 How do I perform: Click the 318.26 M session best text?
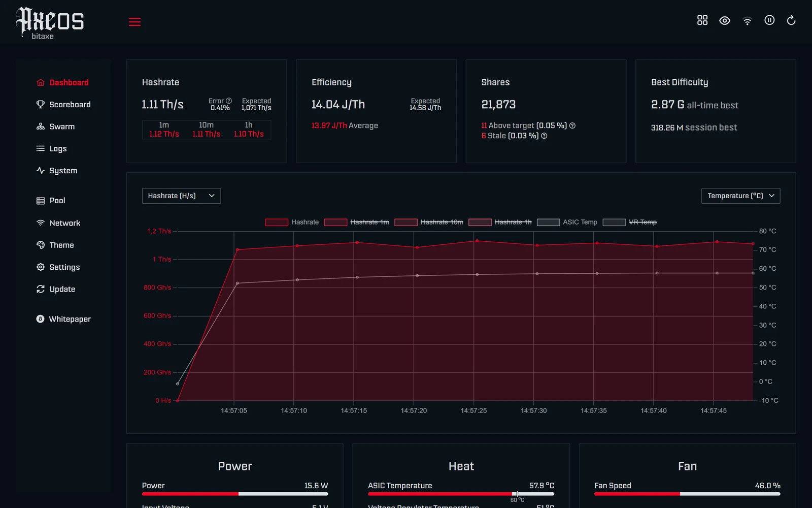coord(694,128)
